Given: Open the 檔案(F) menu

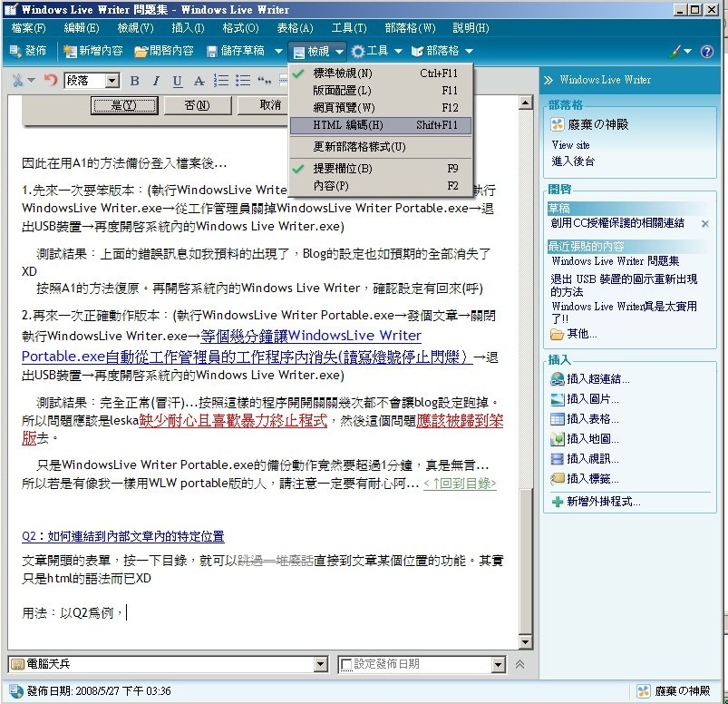Looking at the screenshot, I should click(x=29, y=28).
